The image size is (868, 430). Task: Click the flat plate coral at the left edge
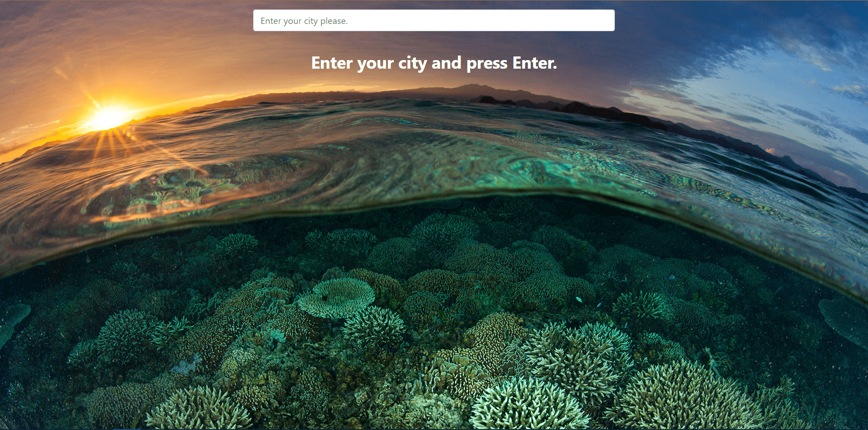tap(14, 322)
